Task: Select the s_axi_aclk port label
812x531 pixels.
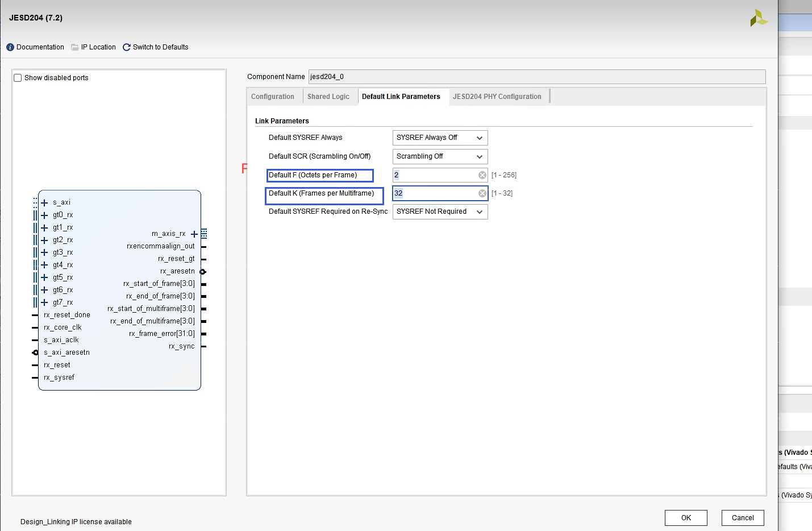Action: click(61, 340)
